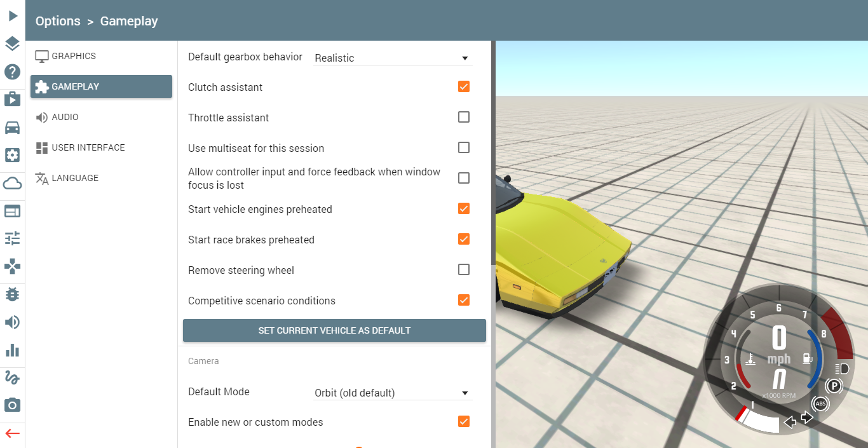Click the headlight indicator on the gauge
This screenshot has height=448, width=868.
pos(842,369)
